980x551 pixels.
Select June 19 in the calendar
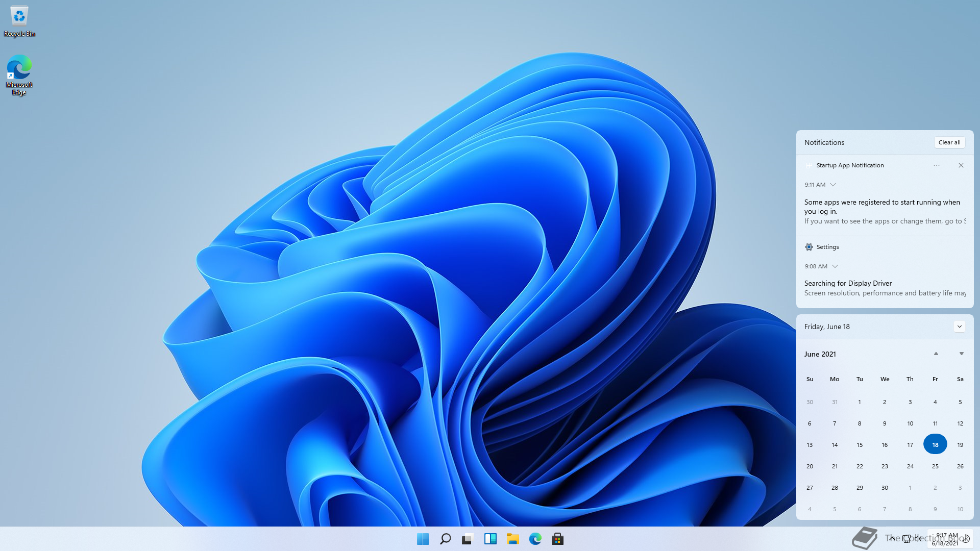960,445
